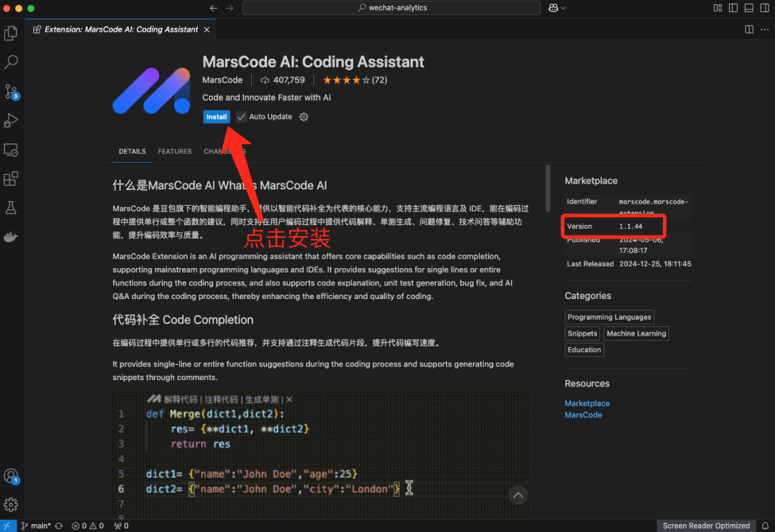Select the Programming Languages category

(609, 317)
